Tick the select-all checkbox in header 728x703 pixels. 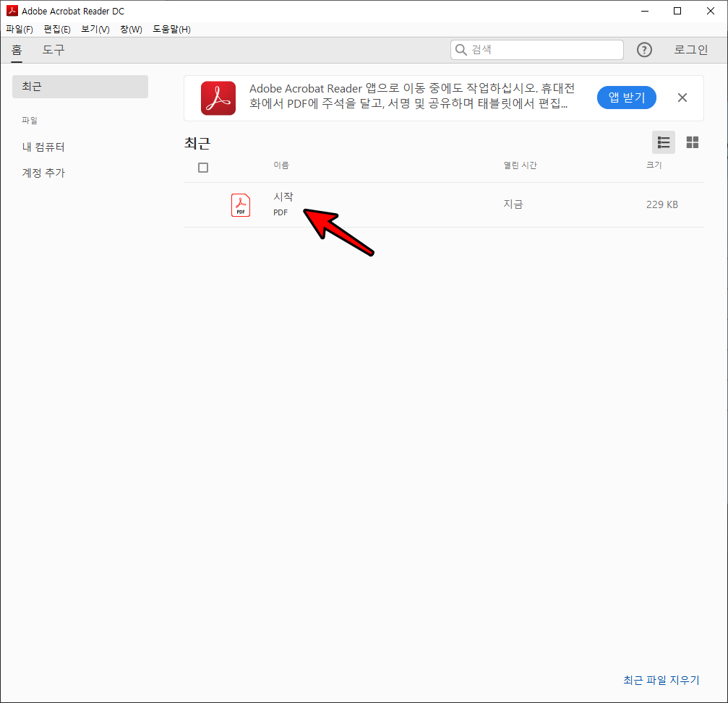pyautogui.click(x=203, y=168)
